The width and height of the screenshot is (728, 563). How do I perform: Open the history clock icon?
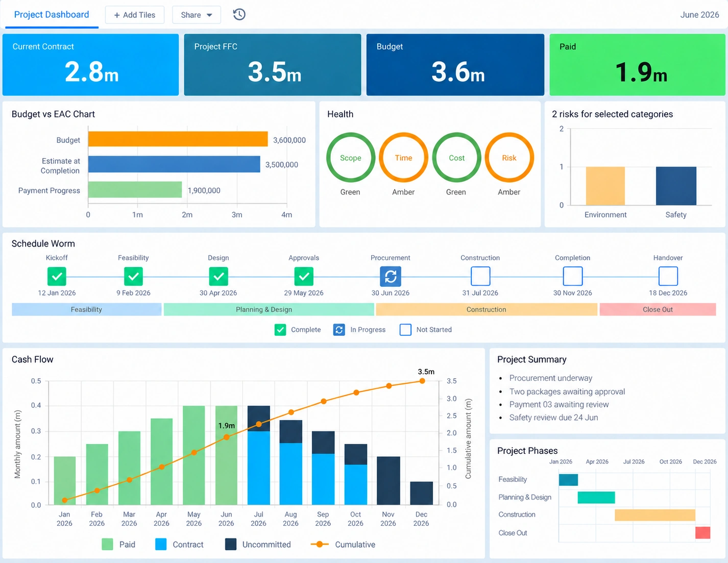click(x=239, y=15)
